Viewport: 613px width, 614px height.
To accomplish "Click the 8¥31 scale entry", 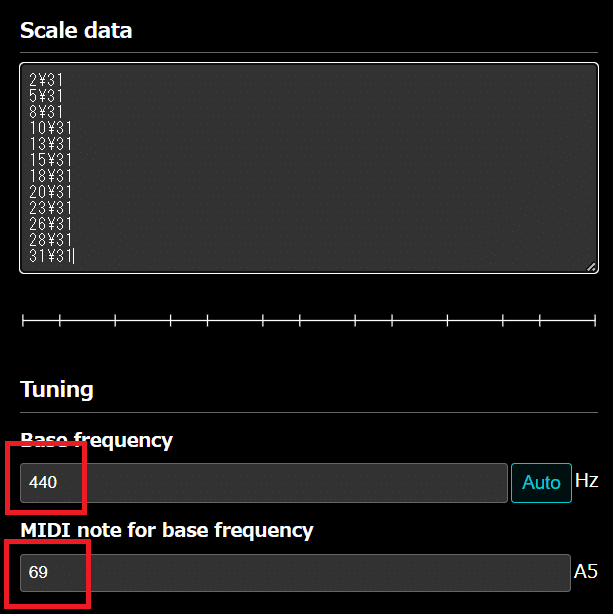I will 46,111.
